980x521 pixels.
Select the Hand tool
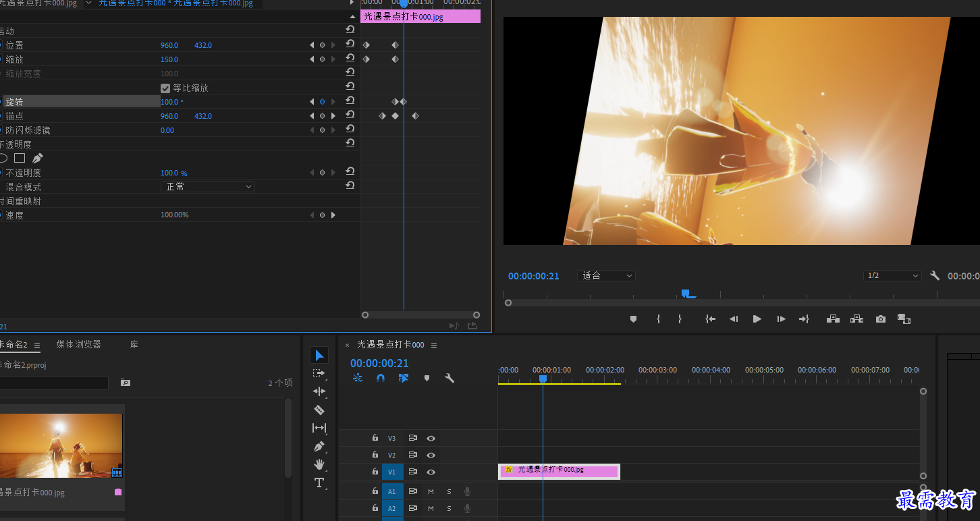(319, 464)
